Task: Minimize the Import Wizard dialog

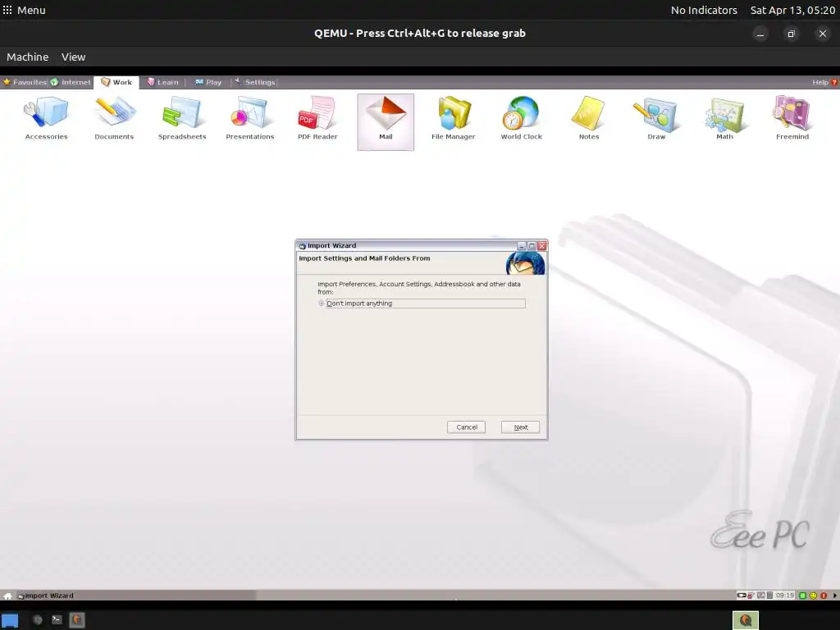Action: pyautogui.click(x=521, y=246)
